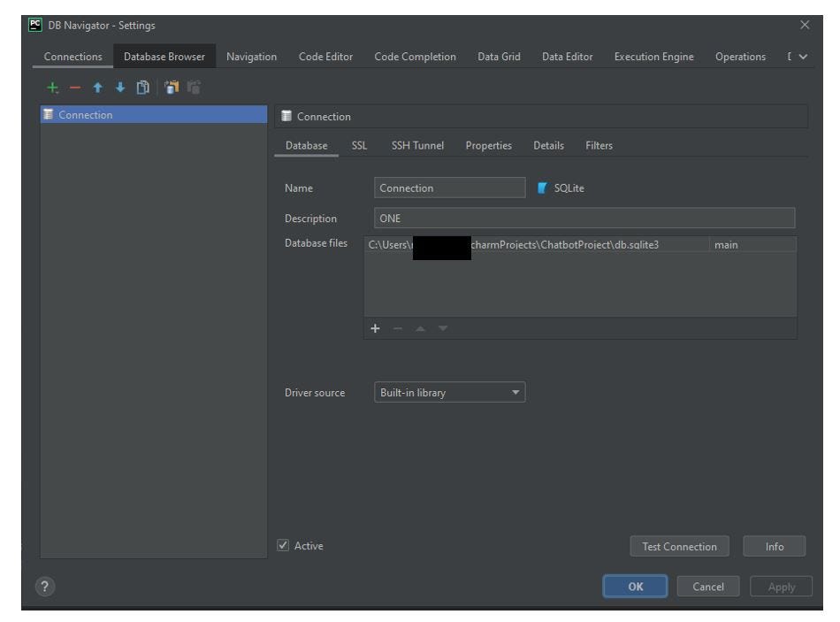Click the connection Name input field
840x622 pixels.
pyautogui.click(x=450, y=188)
